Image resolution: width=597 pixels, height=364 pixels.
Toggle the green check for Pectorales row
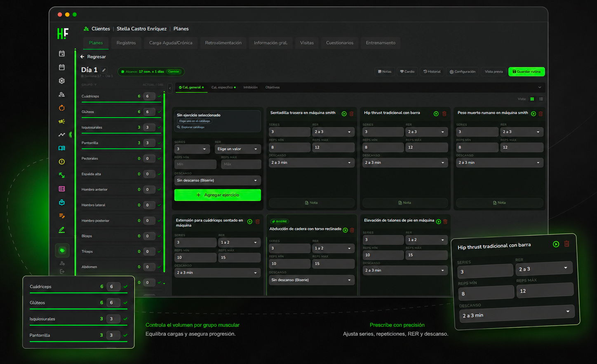pyautogui.click(x=160, y=158)
